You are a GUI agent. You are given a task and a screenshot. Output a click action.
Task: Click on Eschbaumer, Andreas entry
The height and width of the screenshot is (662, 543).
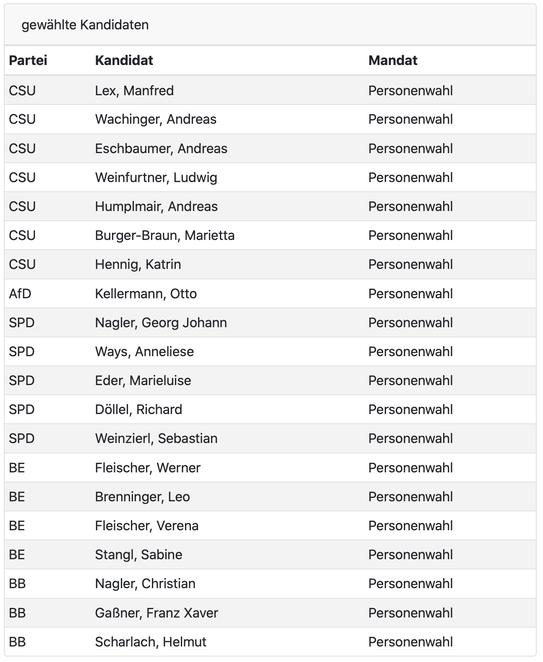[x=161, y=149]
